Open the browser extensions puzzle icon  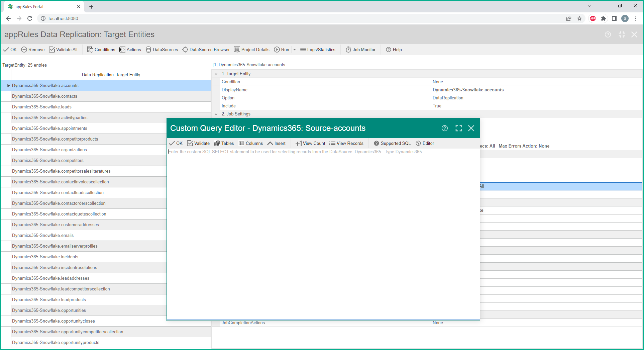pos(604,18)
